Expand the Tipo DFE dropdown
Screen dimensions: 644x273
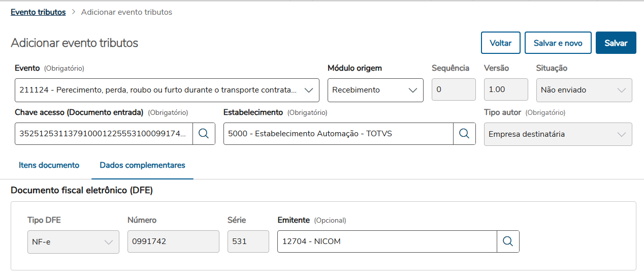pos(108,242)
